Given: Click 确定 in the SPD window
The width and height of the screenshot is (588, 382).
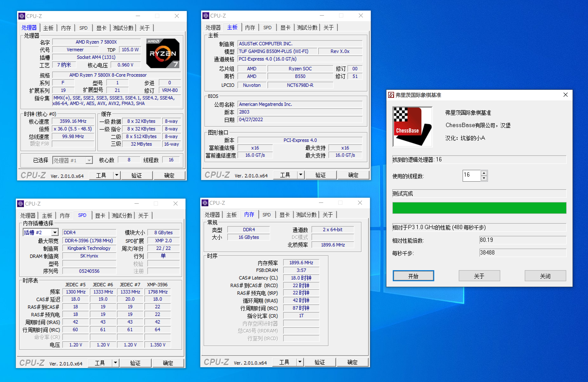Looking at the screenshot, I should (x=168, y=363).
